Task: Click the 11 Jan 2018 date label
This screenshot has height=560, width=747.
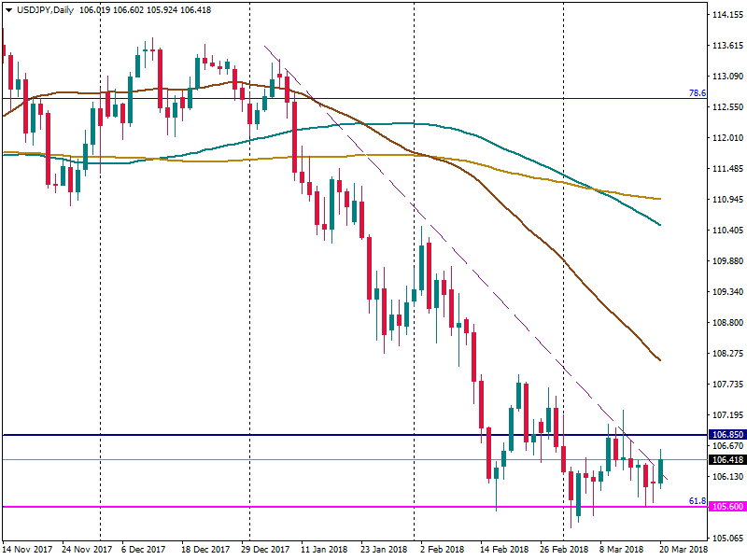Action: [325, 550]
